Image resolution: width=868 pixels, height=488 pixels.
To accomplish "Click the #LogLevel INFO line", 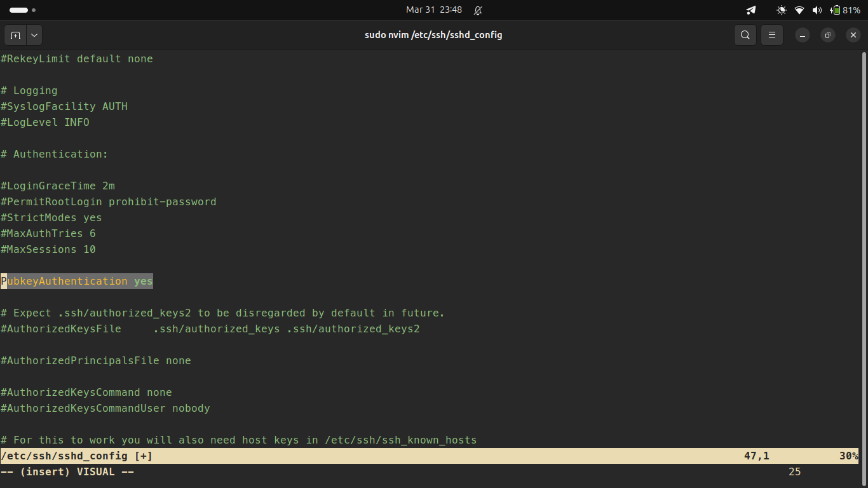I will (45, 122).
